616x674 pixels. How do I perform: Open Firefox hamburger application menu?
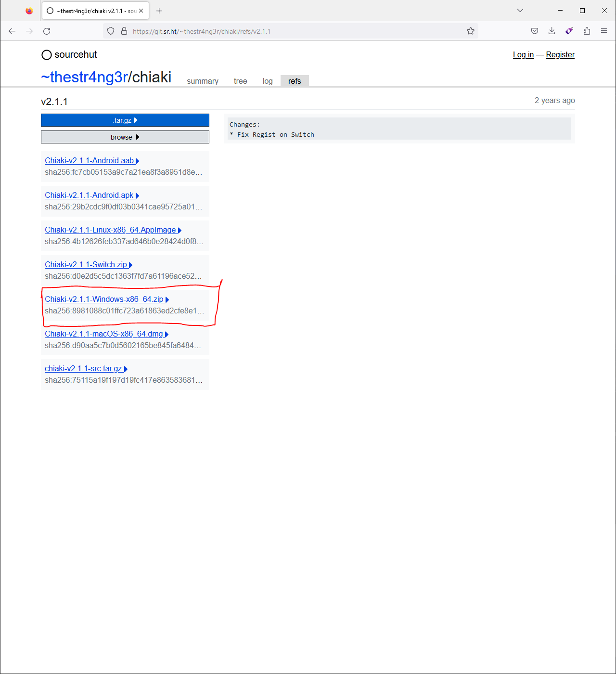point(603,31)
